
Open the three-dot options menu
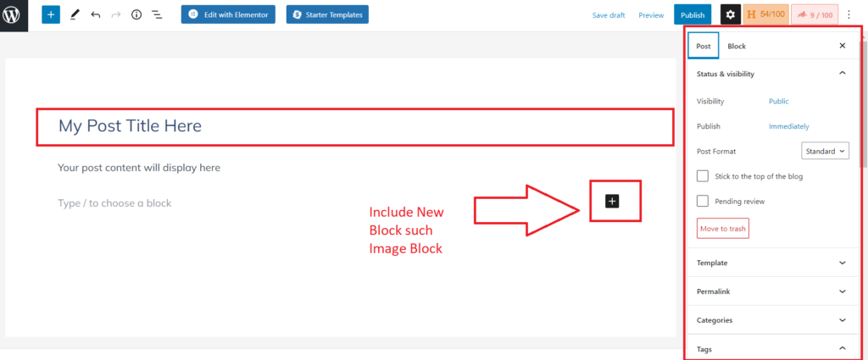click(849, 15)
